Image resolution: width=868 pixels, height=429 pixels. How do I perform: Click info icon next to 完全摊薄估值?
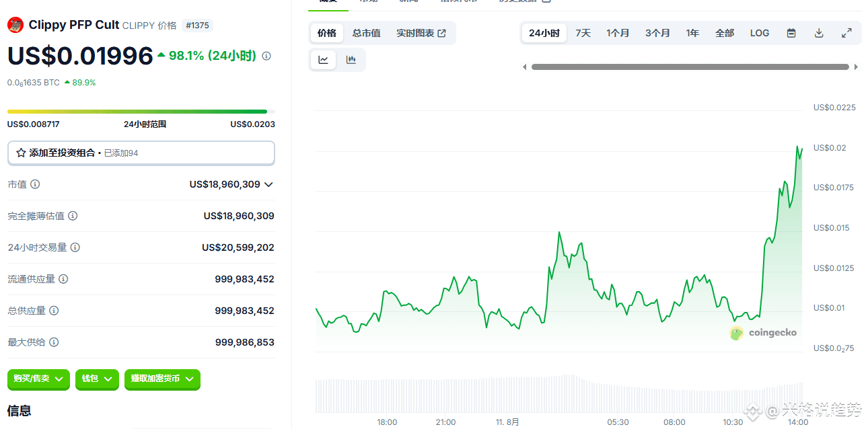73,216
